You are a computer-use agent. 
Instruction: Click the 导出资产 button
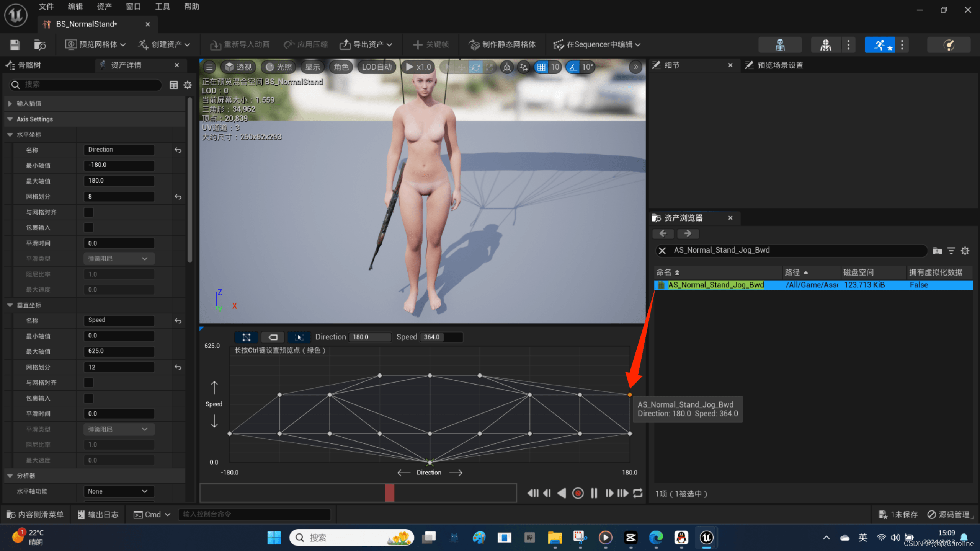(x=367, y=44)
